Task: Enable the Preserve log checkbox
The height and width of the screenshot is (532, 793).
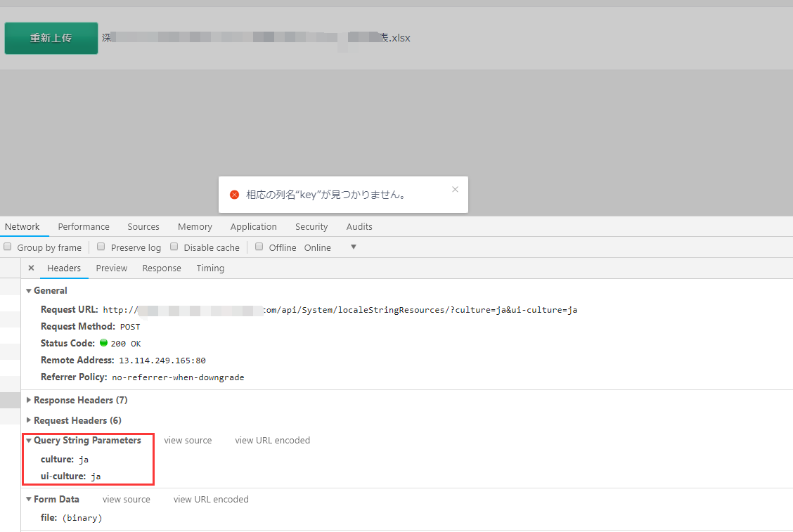Action: 101,247
